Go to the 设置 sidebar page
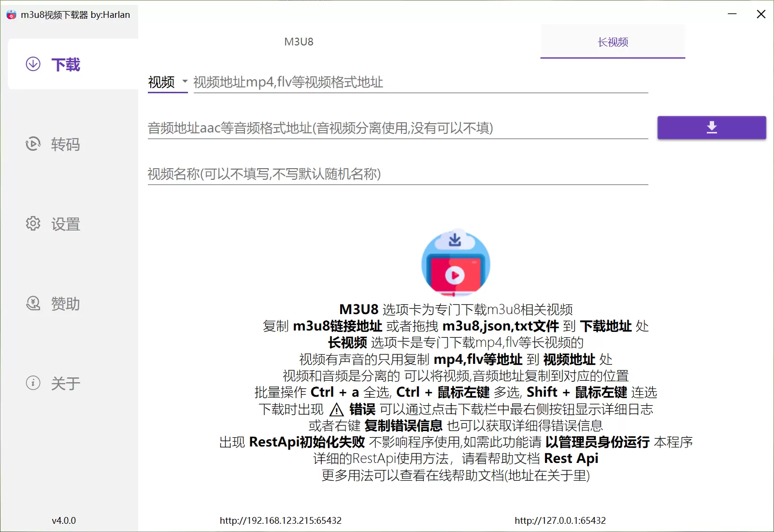The image size is (774, 532). point(73,224)
